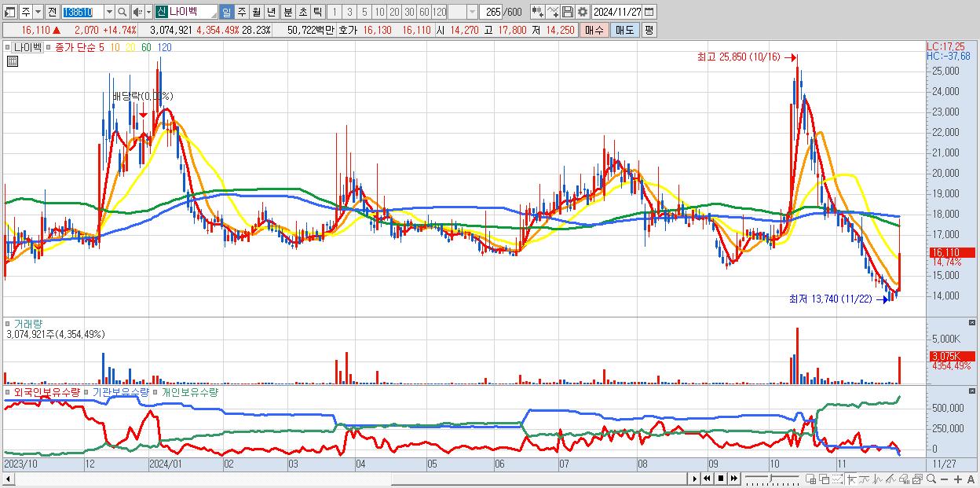Click the 120 moving average legend color
This screenshot has height=488, width=980.
[164, 47]
